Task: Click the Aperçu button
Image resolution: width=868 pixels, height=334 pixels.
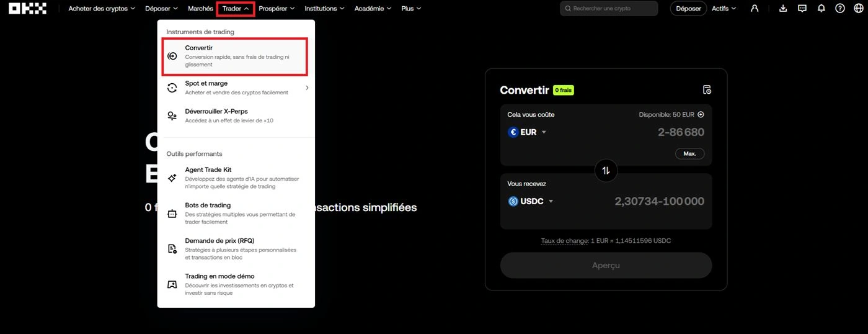Action: (x=606, y=265)
